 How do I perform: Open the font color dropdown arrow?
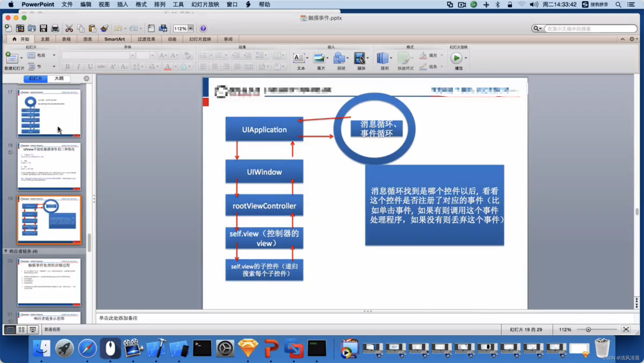coord(175,66)
